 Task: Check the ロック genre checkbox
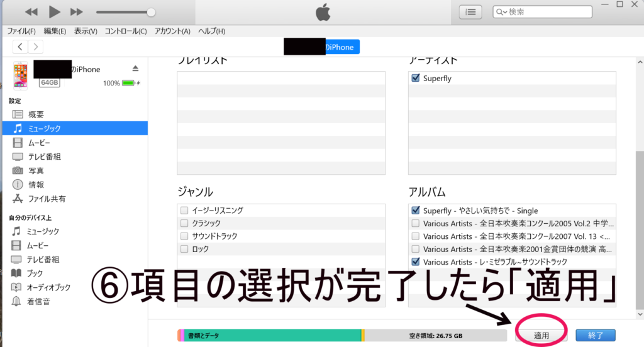coord(184,249)
